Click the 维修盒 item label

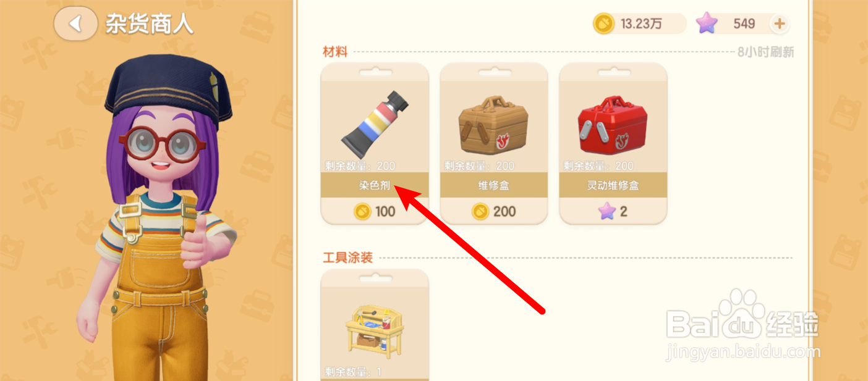(x=493, y=185)
